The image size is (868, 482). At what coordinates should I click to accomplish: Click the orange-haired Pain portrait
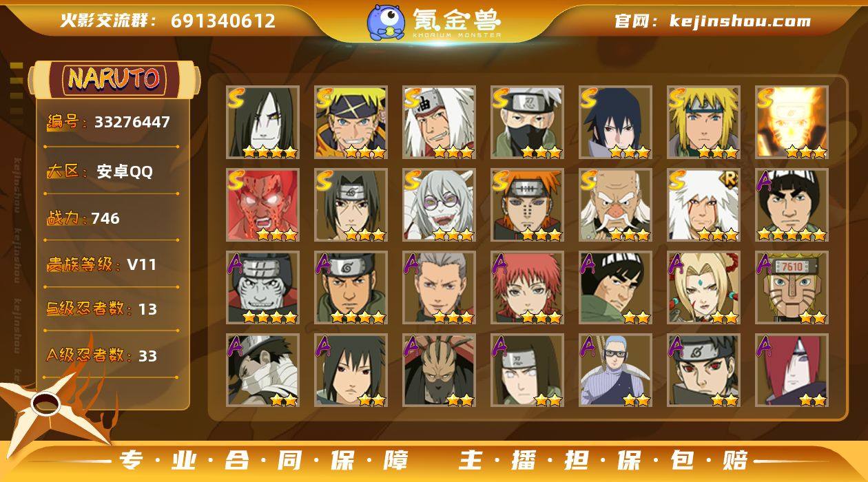527,205
